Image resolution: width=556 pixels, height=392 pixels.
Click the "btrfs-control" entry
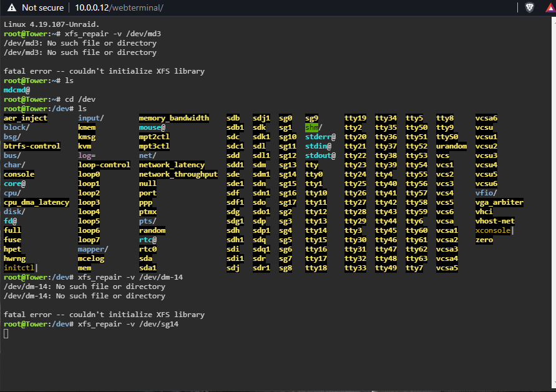point(32,146)
